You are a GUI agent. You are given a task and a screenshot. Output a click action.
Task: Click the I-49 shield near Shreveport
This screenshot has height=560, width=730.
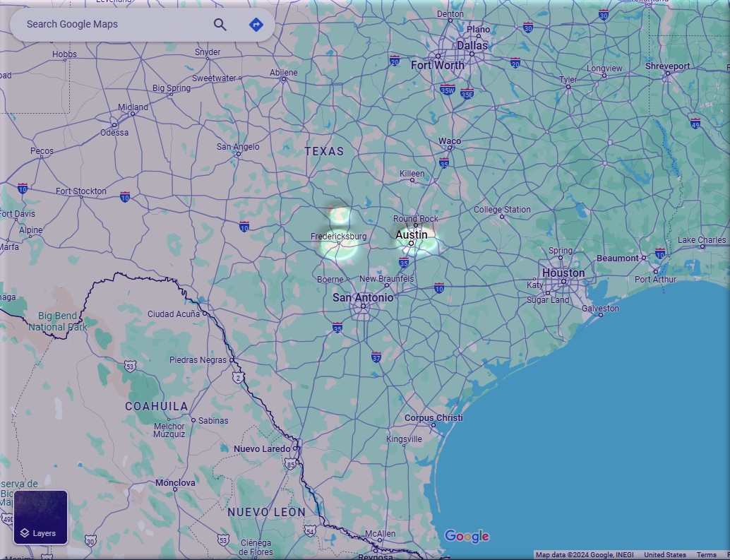point(695,124)
